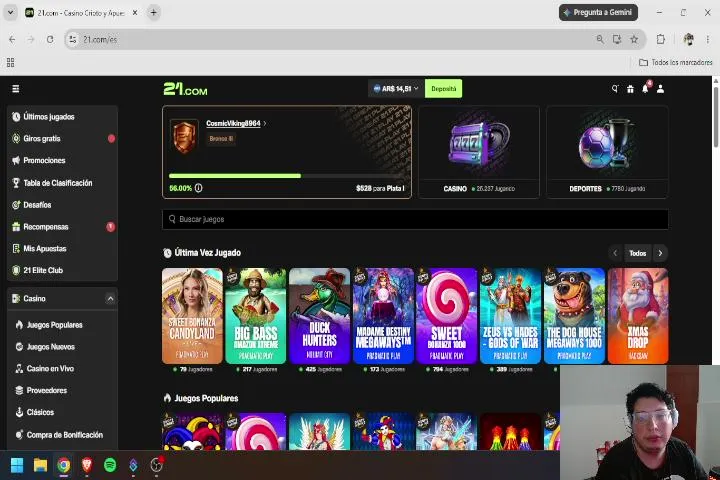Click the green Depositá button

(444, 89)
